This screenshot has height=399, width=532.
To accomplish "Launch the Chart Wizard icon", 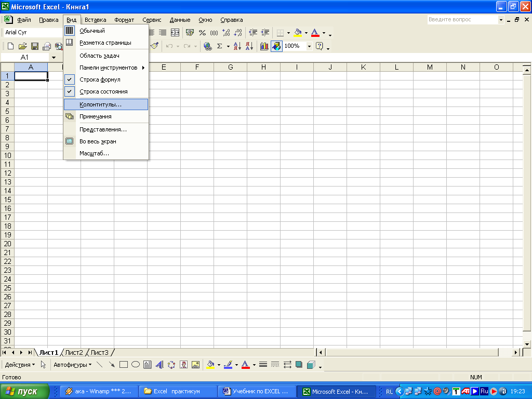I will pos(264,46).
